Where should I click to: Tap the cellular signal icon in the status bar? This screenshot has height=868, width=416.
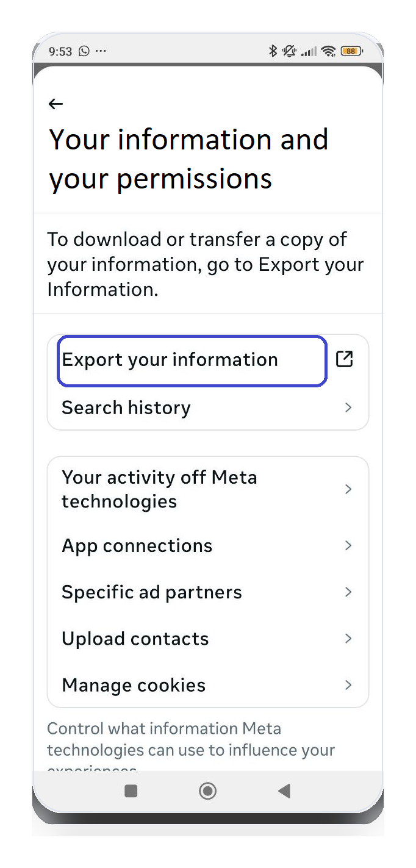pyautogui.click(x=309, y=51)
